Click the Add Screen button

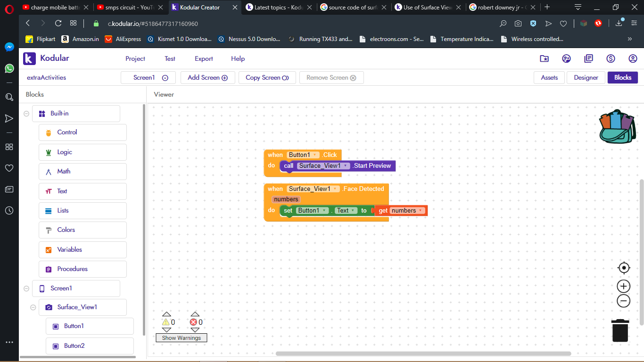click(208, 78)
